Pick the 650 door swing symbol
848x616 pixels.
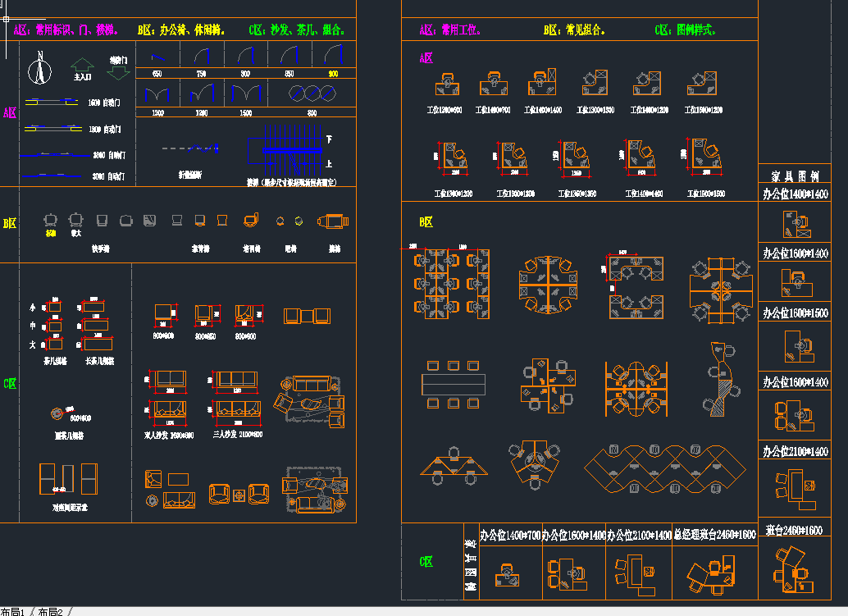pyautogui.click(x=157, y=57)
